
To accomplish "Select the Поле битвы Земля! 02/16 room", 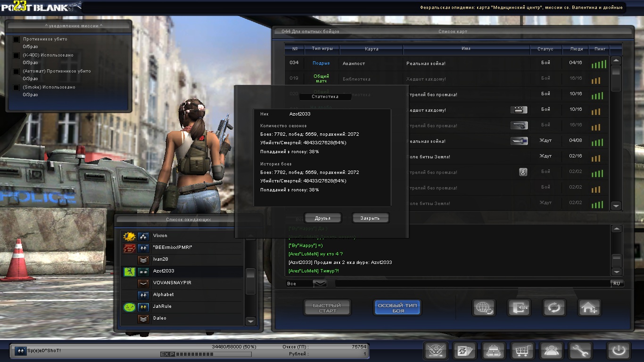I will 447,156.
